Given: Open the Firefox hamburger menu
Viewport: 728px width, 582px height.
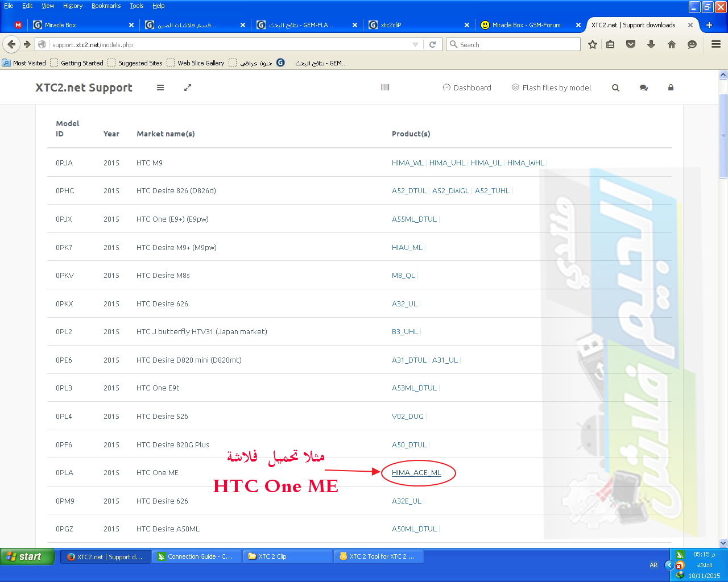Looking at the screenshot, I should click(716, 44).
